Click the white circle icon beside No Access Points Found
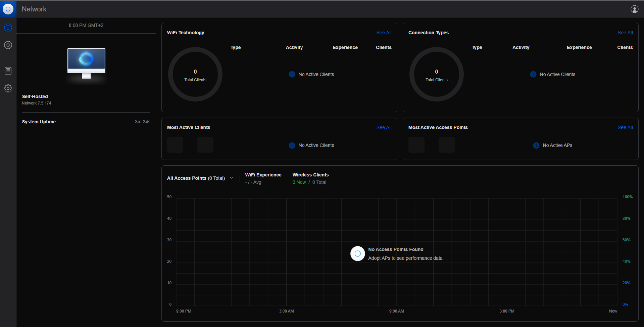 coord(357,254)
